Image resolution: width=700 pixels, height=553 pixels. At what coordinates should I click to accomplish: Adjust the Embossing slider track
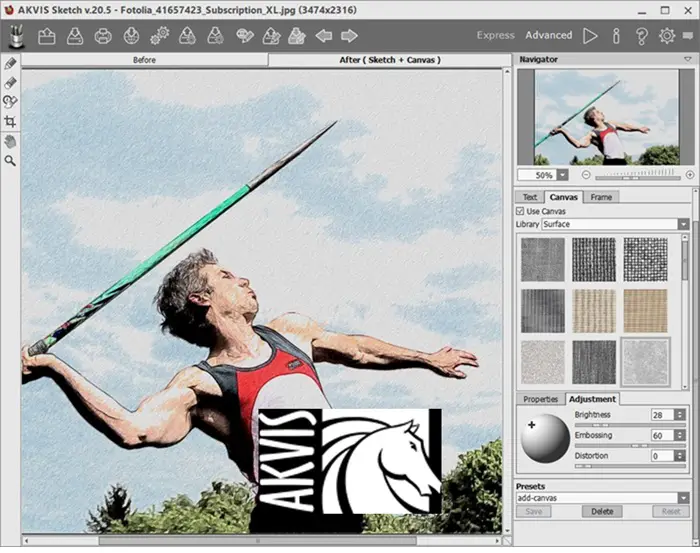[630, 445]
